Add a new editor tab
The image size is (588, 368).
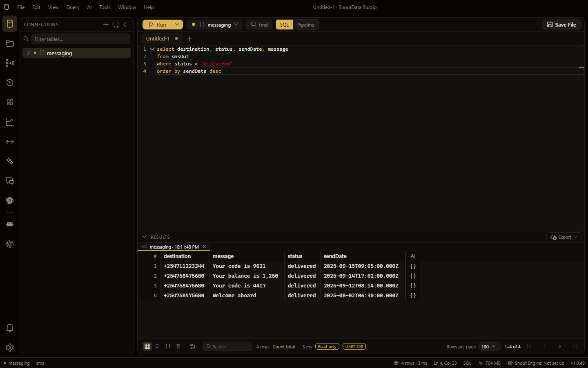pos(189,38)
